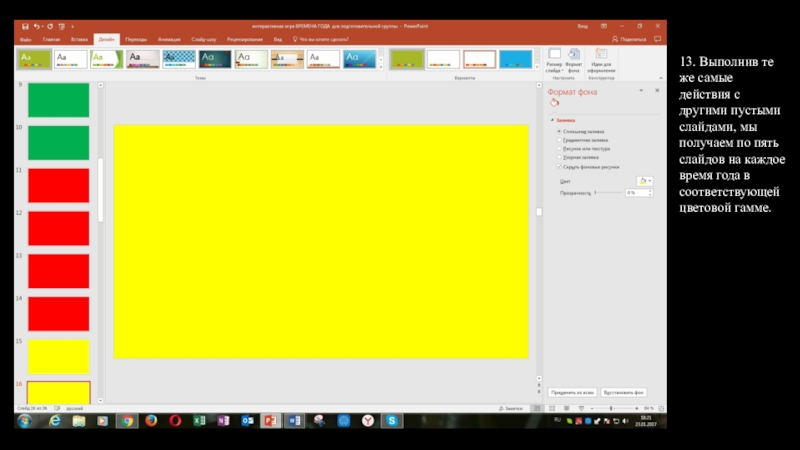Select red slide 12 thumbnail
The width and height of the screenshot is (800, 450).
point(58,228)
